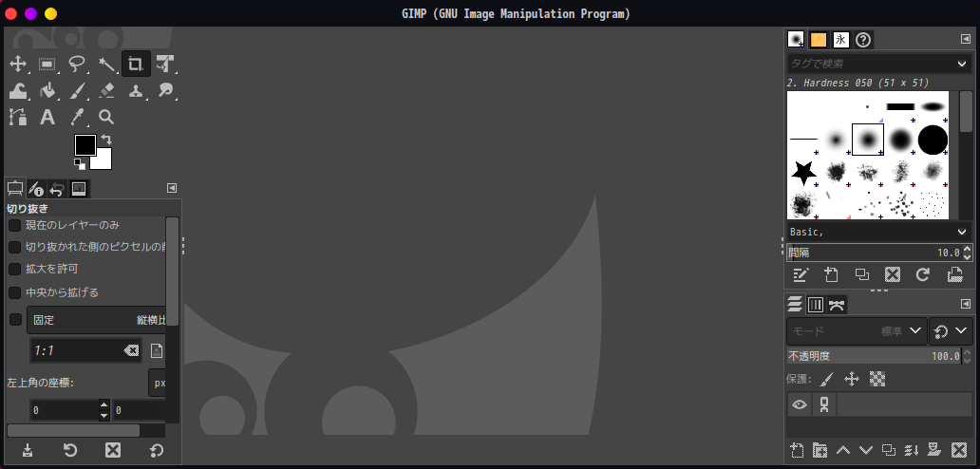The height and width of the screenshot is (469, 980).
Task: Delete tool preset button
Action: [112, 450]
